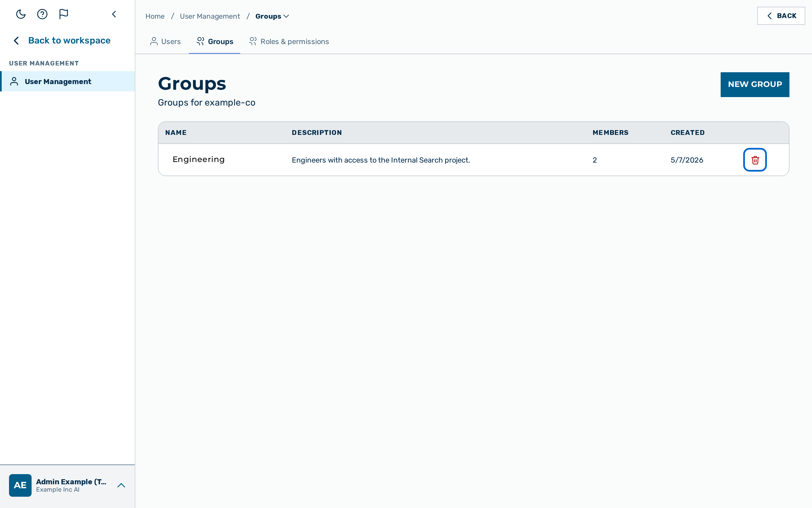This screenshot has height=508, width=812.
Task: Switch to Roles & permissions tab
Action: 289,41
